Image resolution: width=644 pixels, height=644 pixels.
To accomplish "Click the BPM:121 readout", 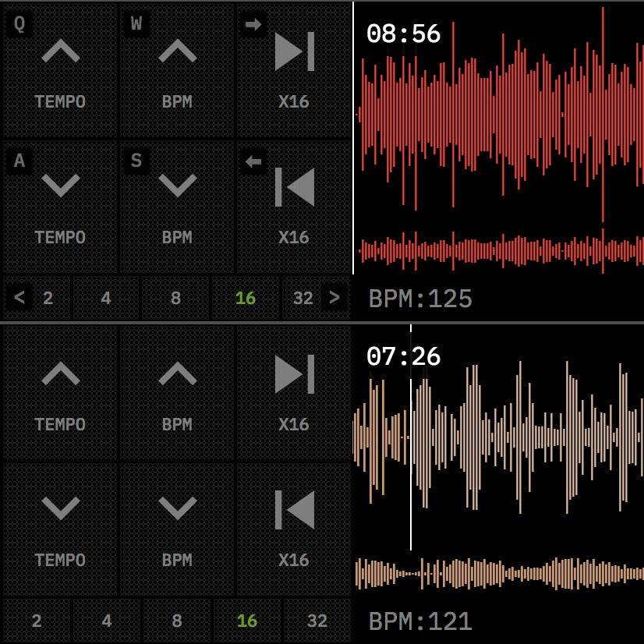I will pyautogui.click(x=420, y=621).
